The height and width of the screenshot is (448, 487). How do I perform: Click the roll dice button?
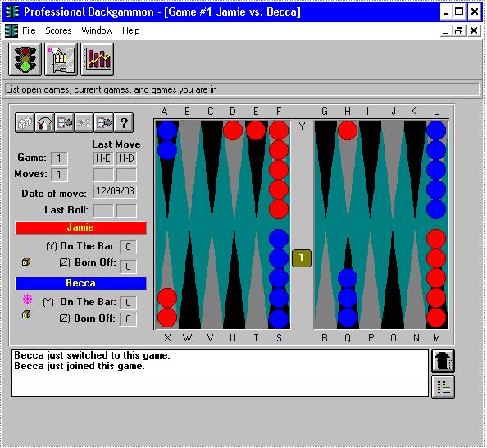pos(25,123)
